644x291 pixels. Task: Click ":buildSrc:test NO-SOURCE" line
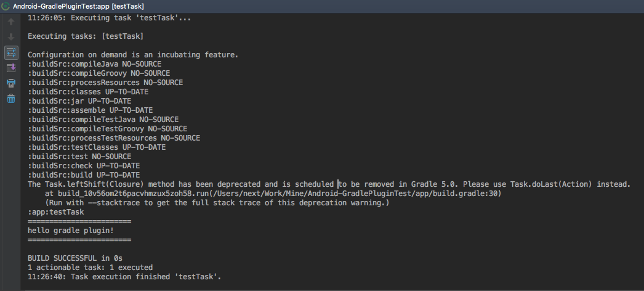click(x=79, y=157)
